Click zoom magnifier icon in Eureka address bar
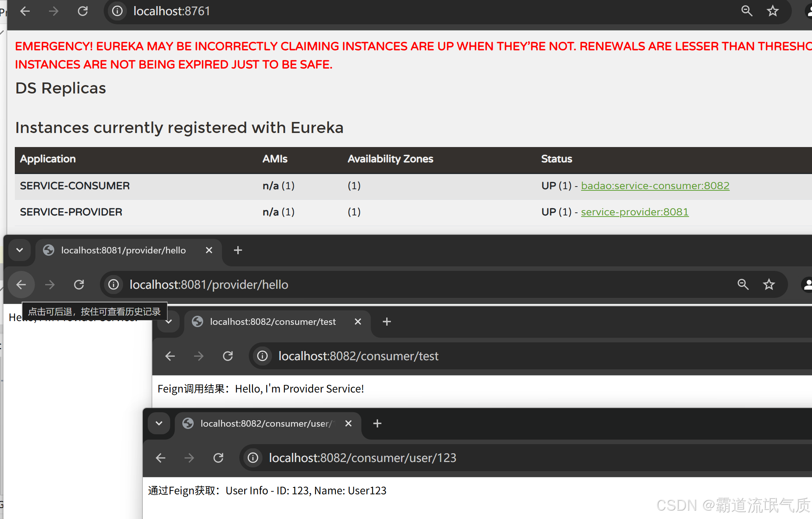Screen dimensions: 812x519 (x=747, y=11)
